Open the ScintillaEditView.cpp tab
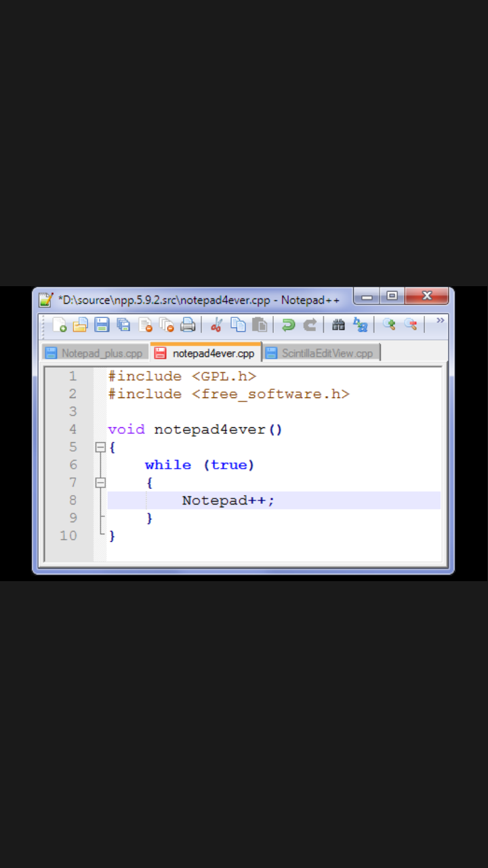 tap(321, 353)
